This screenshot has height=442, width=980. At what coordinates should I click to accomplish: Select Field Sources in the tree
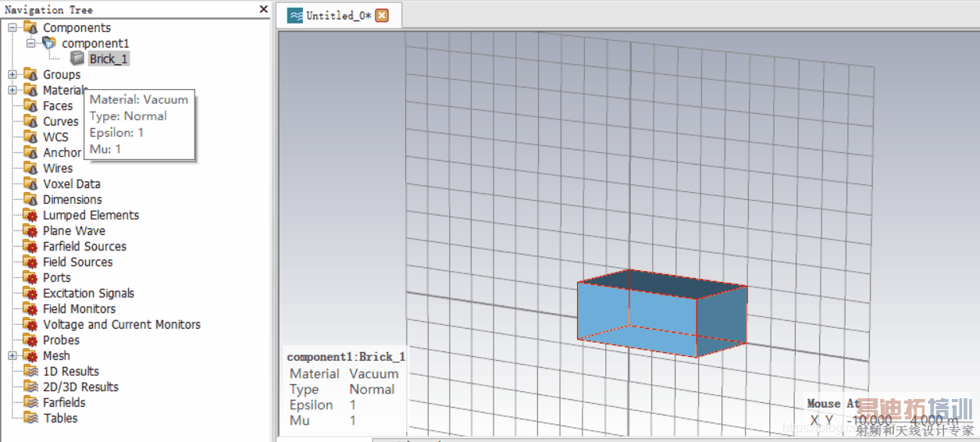78,262
